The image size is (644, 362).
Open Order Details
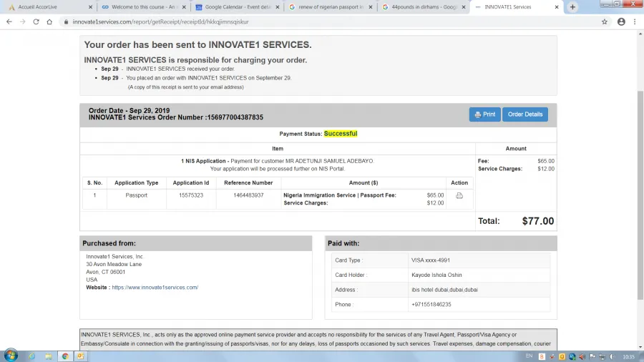[525, 114]
